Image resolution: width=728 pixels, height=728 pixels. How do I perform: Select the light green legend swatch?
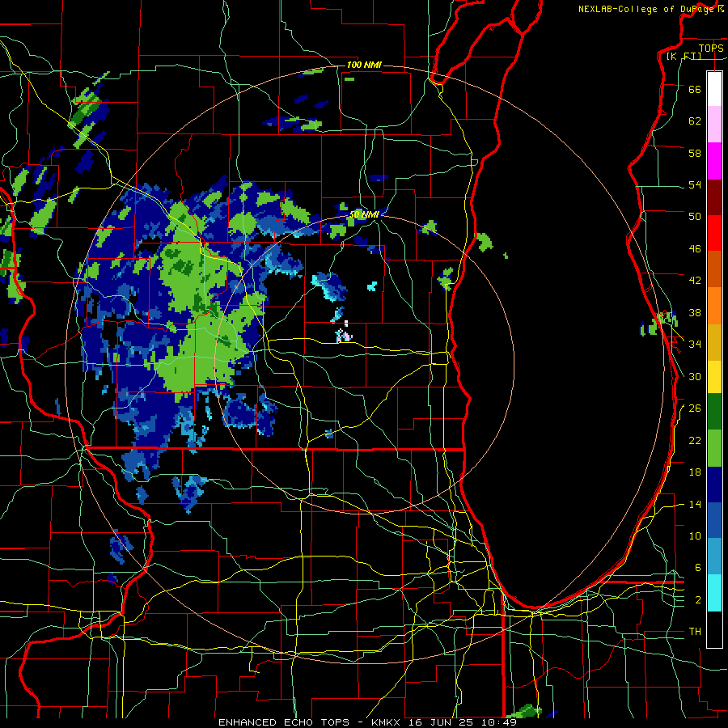click(x=714, y=448)
